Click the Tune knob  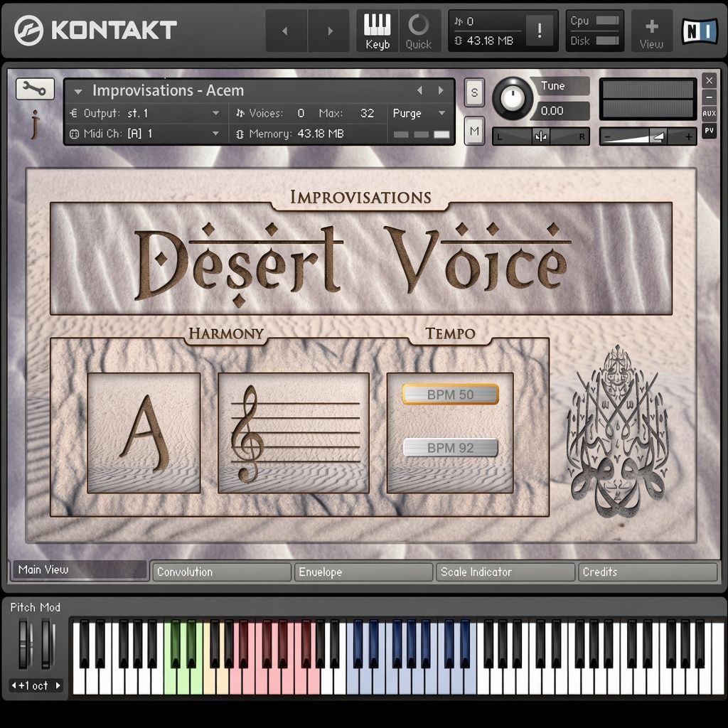512,98
